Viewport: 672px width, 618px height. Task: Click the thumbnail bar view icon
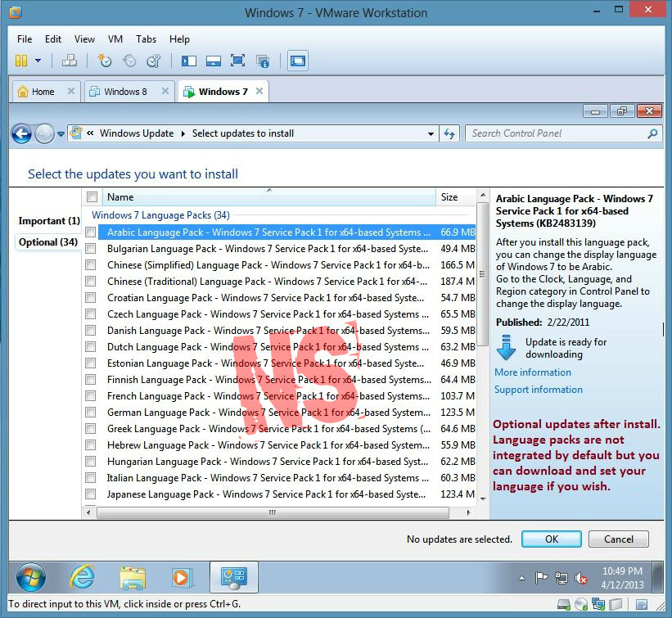pyautogui.click(x=213, y=61)
